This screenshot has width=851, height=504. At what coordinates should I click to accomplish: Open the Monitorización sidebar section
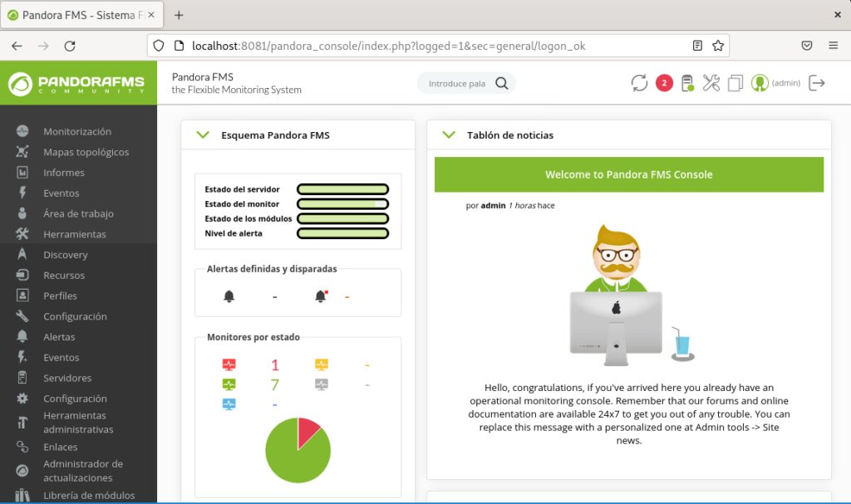pos(76,131)
